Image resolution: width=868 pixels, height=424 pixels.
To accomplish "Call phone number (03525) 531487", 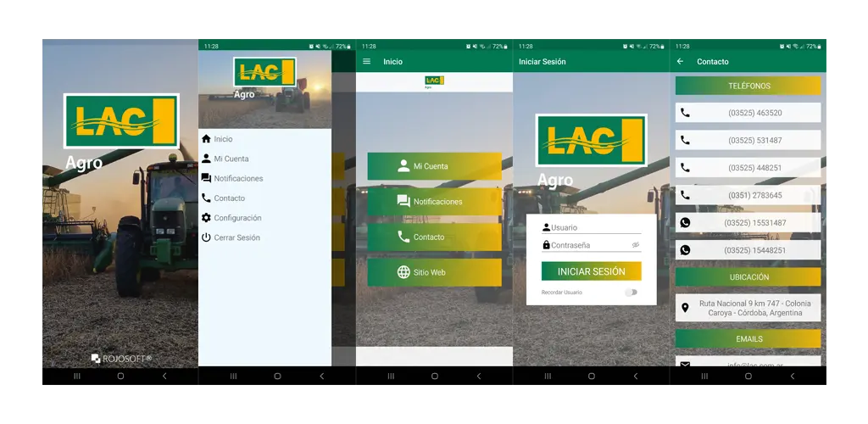I will tap(748, 141).
